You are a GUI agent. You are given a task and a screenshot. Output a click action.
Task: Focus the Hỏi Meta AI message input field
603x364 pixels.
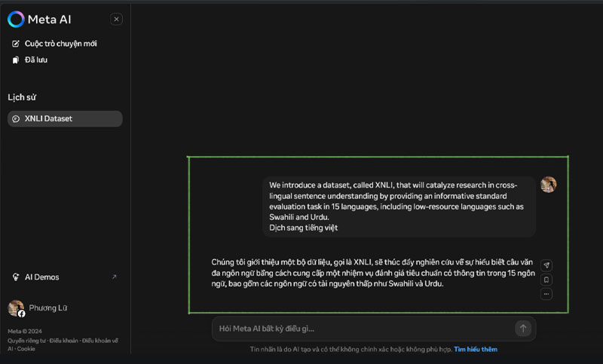(362, 329)
